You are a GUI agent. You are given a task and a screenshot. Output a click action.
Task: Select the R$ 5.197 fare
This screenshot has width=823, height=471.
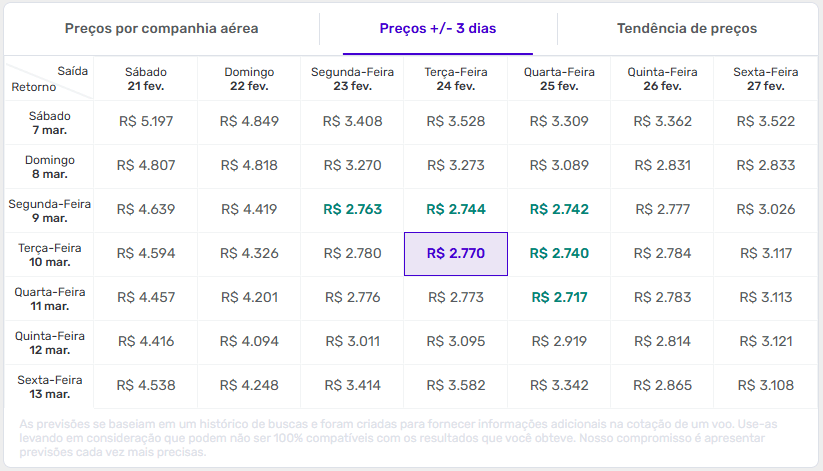pyautogui.click(x=146, y=122)
